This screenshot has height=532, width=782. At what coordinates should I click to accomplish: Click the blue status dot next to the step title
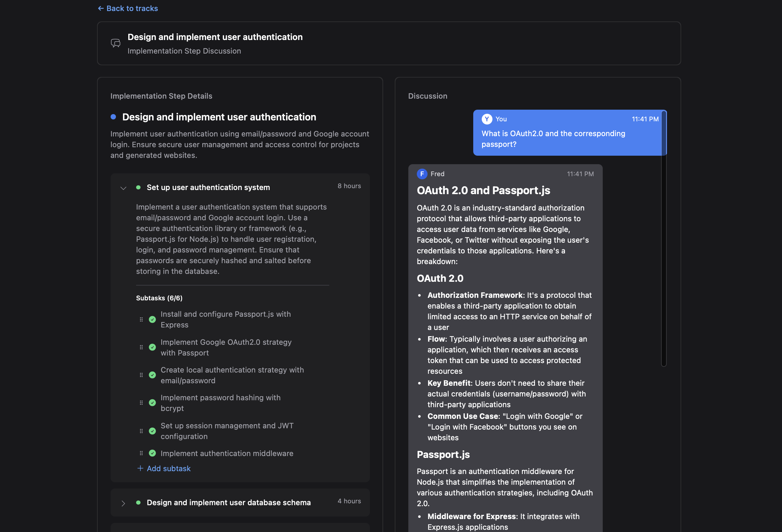click(113, 117)
